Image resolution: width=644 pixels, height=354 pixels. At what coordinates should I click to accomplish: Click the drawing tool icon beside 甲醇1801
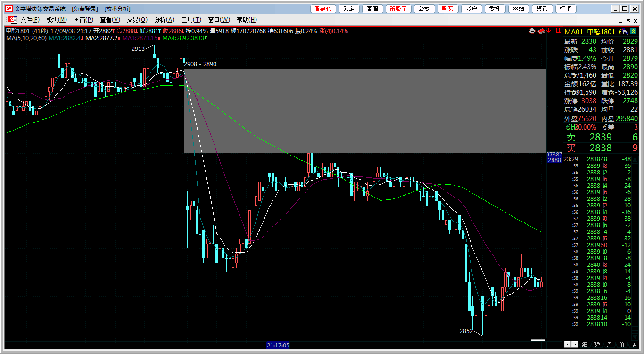coord(625,32)
